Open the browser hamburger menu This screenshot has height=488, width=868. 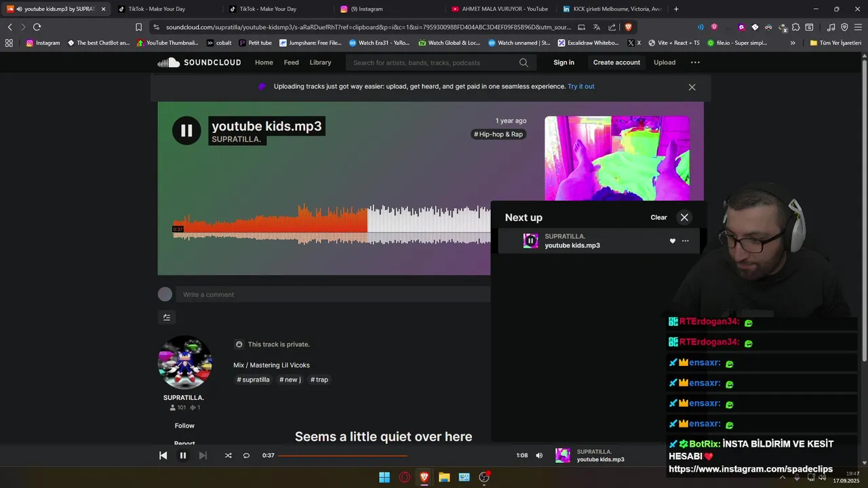pos(858,27)
